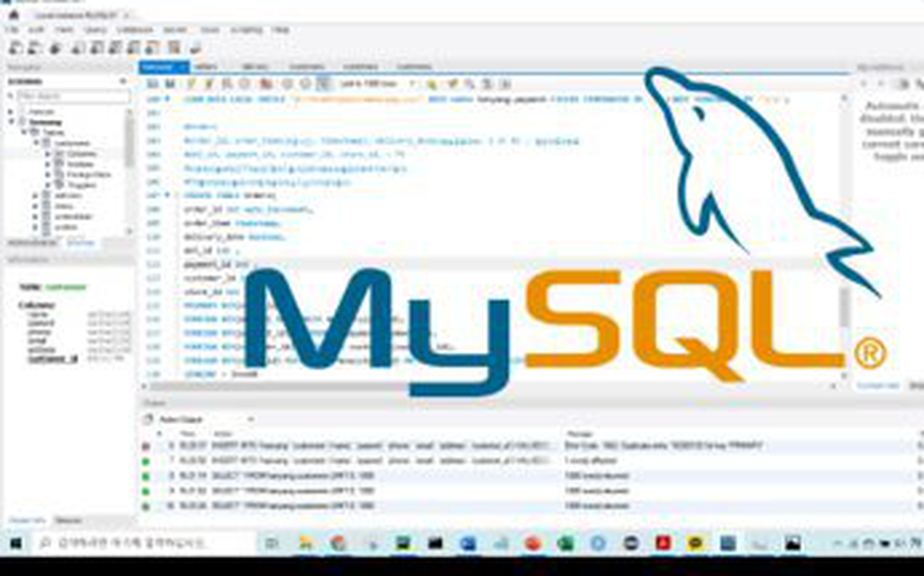
Task: Open the object Inspector toolbar icon
Action: pos(55,48)
